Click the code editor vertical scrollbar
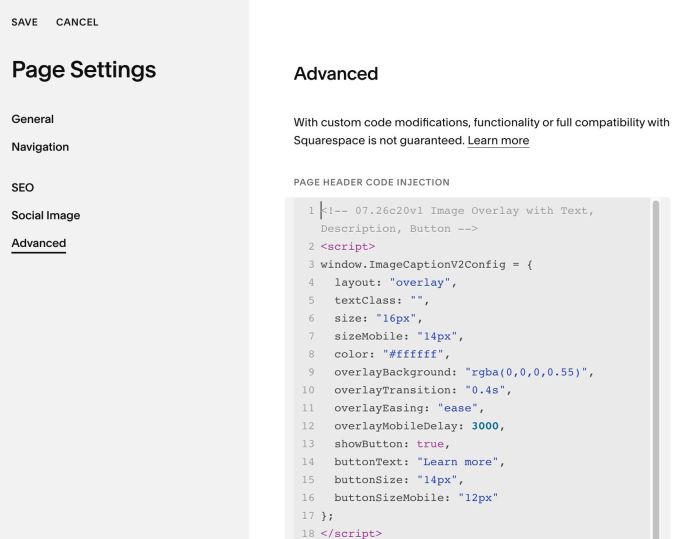 (x=656, y=368)
